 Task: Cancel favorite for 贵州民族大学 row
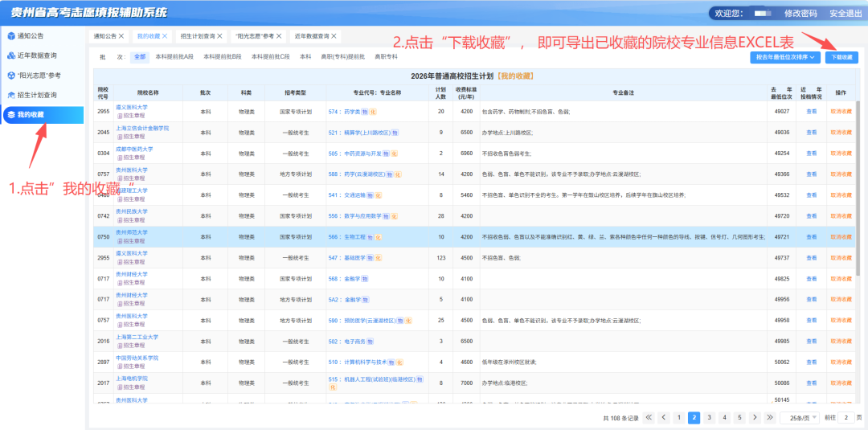click(x=841, y=216)
